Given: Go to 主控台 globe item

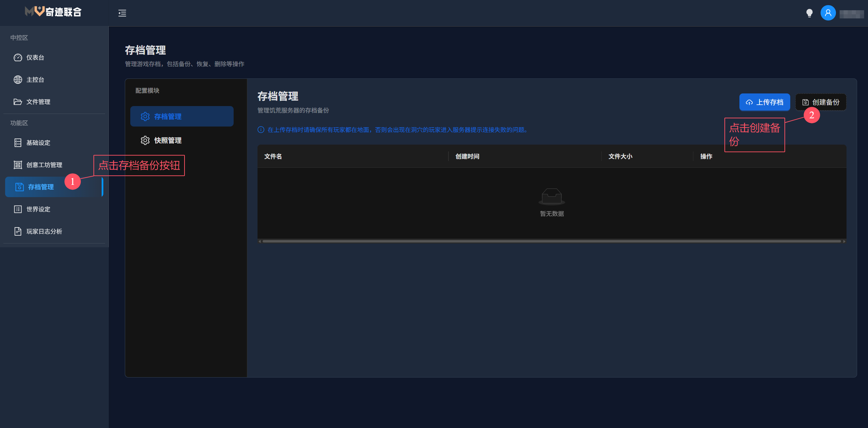Looking at the screenshot, I should (x=35, y=80).
